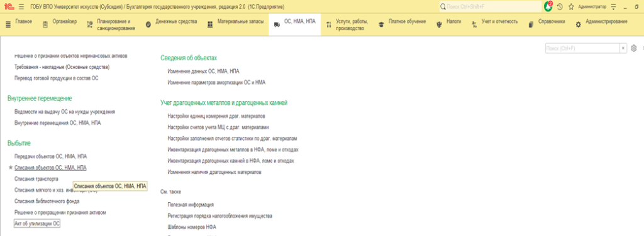Clear the section search with the x button

623,48
